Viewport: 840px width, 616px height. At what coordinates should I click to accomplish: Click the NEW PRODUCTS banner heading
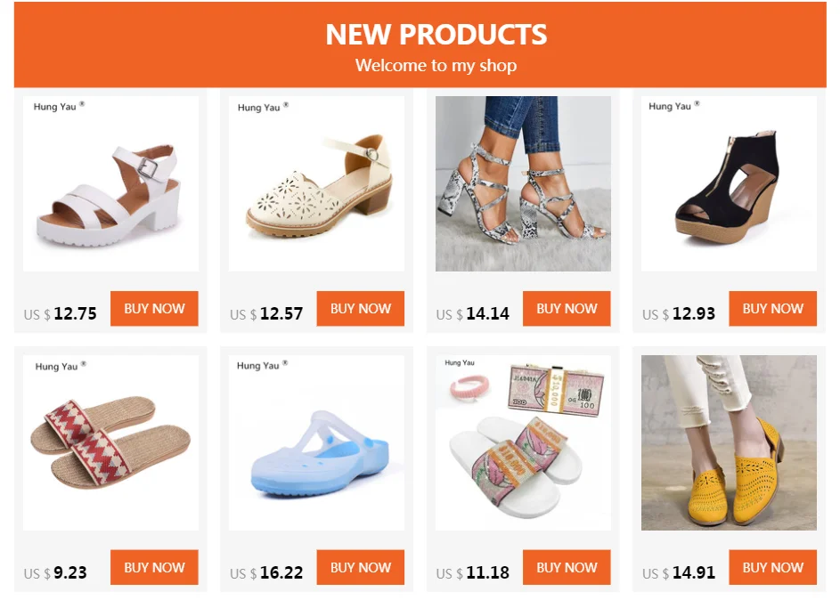436,35
